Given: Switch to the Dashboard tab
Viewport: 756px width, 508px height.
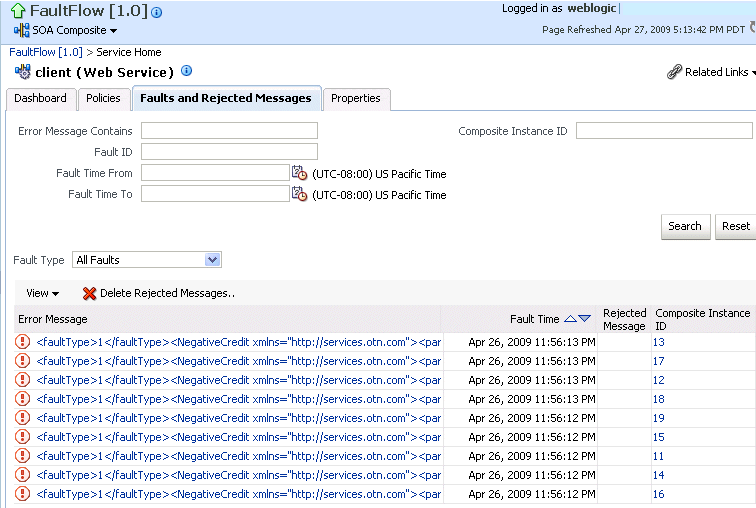Looking at the screenshot, I should pyautogui.click(x=40, y=98).
